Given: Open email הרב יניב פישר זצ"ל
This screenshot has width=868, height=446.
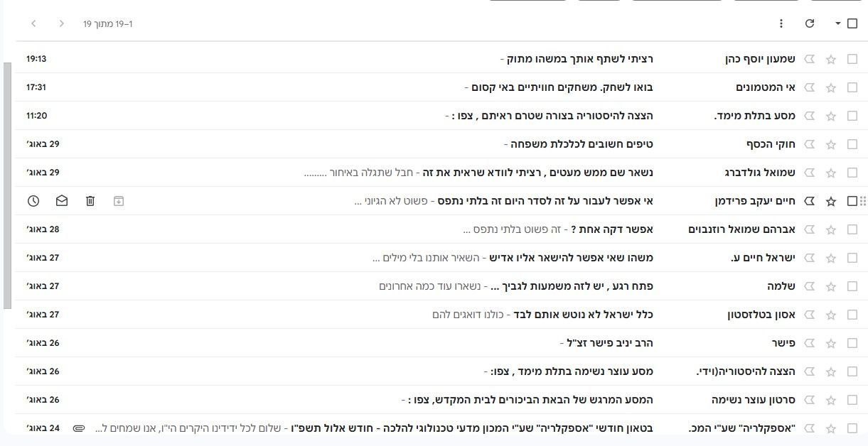Looking at the screenshot, I should (x=606, y=343).
